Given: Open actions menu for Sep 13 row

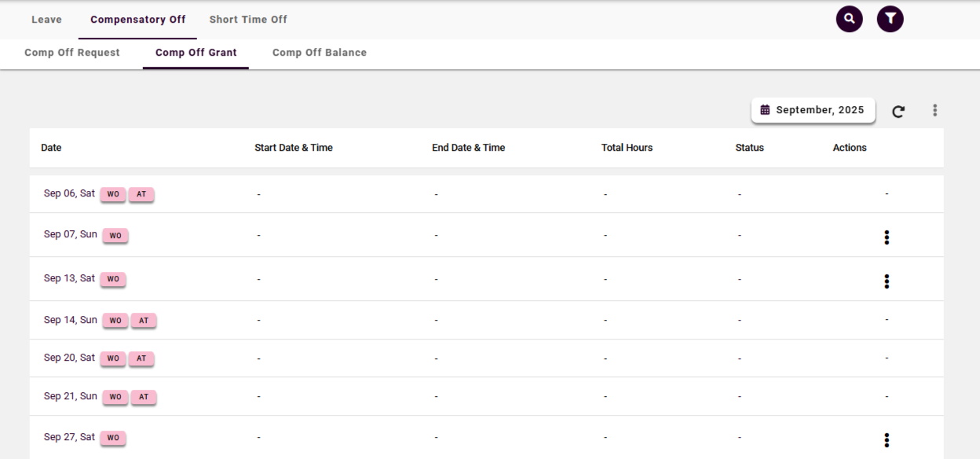Looking at the screenshot, I should (887, 281).
